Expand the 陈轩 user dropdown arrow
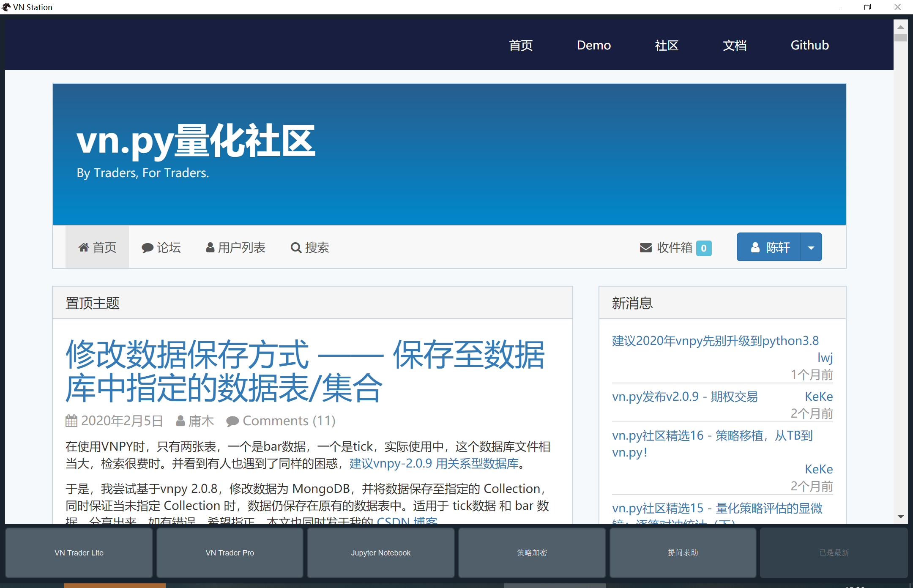The image size is (913, 588). click(x=811, y=247)
